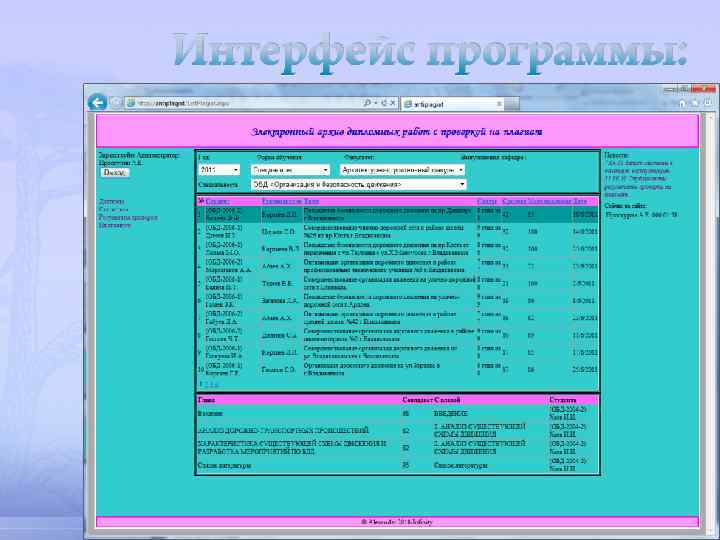Click the browser Home icon

[x=682, y=103]
